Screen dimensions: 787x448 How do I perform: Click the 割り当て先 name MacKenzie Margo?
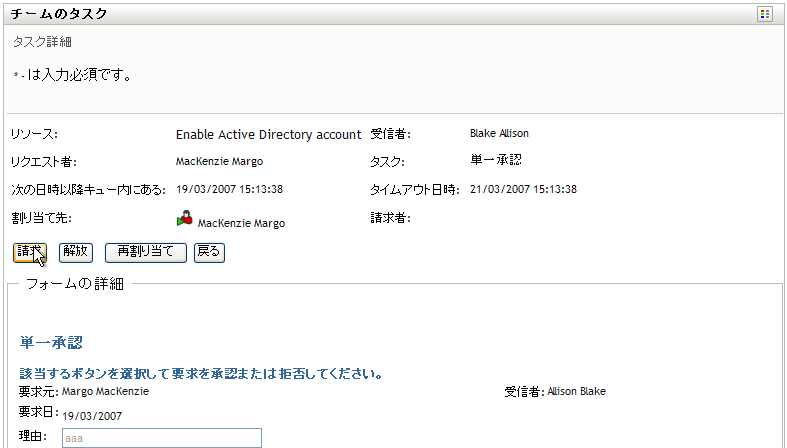coord(241,223)
